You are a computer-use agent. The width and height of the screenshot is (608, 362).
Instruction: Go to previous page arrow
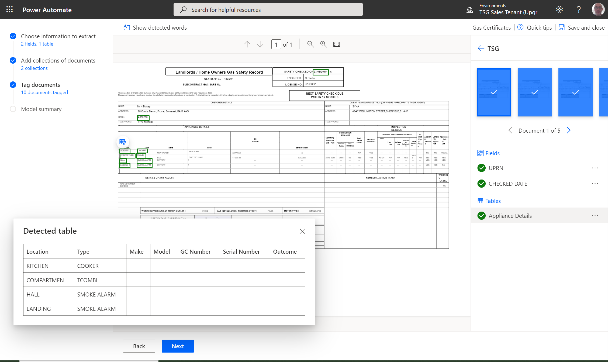(247, 44)
